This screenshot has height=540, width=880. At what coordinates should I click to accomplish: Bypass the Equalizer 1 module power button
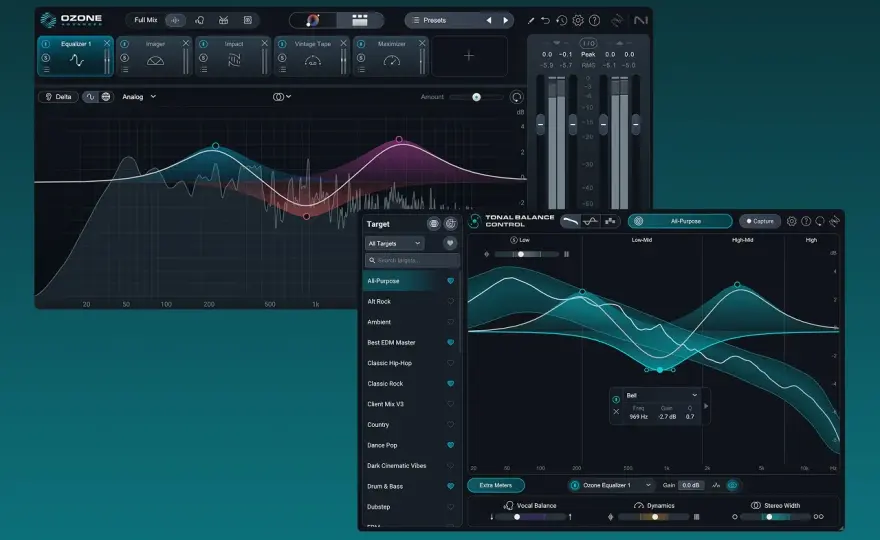46,44
